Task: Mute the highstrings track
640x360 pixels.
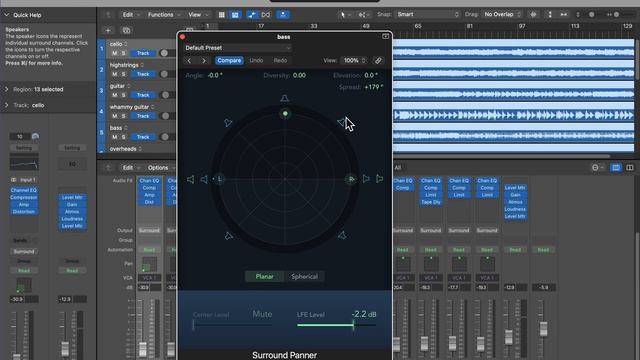Action: tap(114, 74)
